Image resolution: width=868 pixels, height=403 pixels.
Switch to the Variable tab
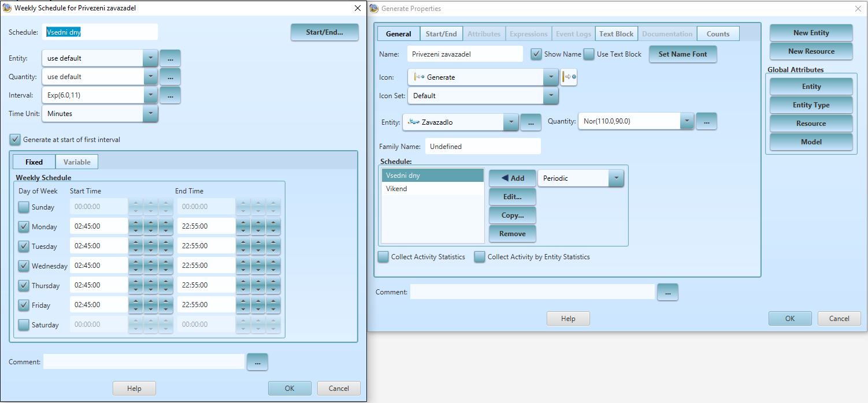point(77,162)
